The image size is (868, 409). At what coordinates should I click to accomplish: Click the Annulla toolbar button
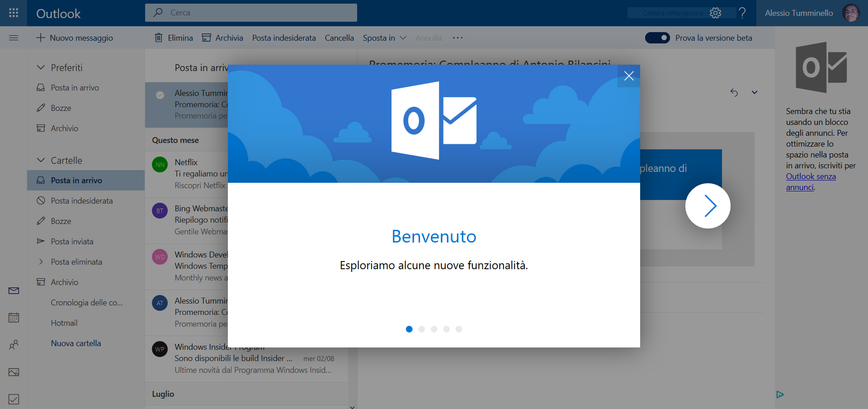click(429, 38)
